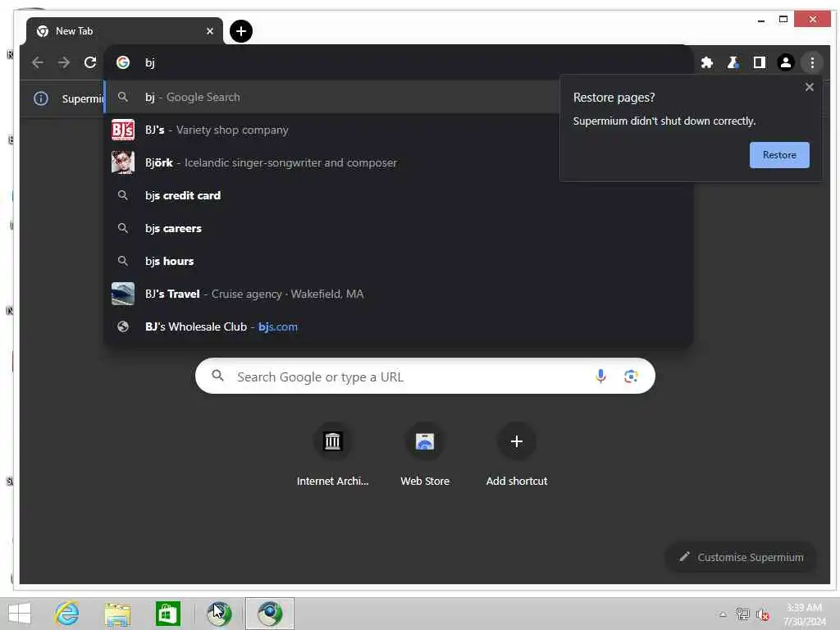
Task: Open the Windows Start button
Action: 20,614
